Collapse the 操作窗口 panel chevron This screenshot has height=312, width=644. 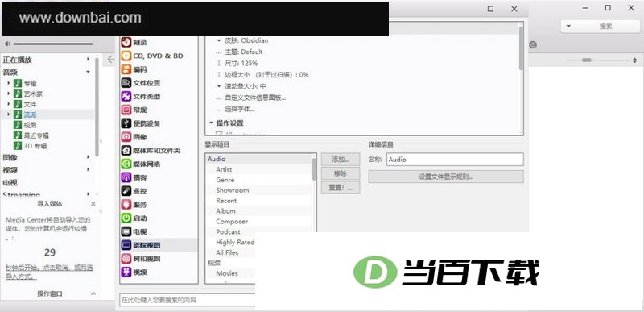click(93, 293)
